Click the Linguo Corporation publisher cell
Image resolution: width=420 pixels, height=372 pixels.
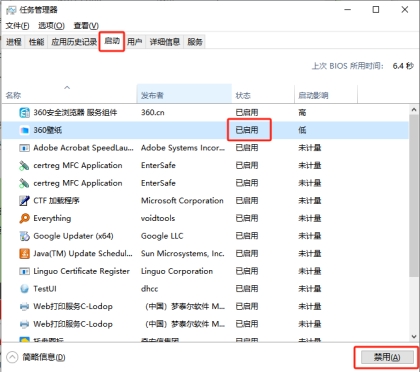177,271
